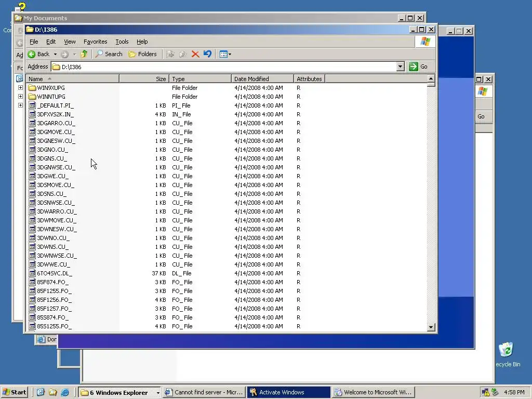Screen dimensions: 532x399
Task: Sort by Attributes column header
Action: (309, 79)
